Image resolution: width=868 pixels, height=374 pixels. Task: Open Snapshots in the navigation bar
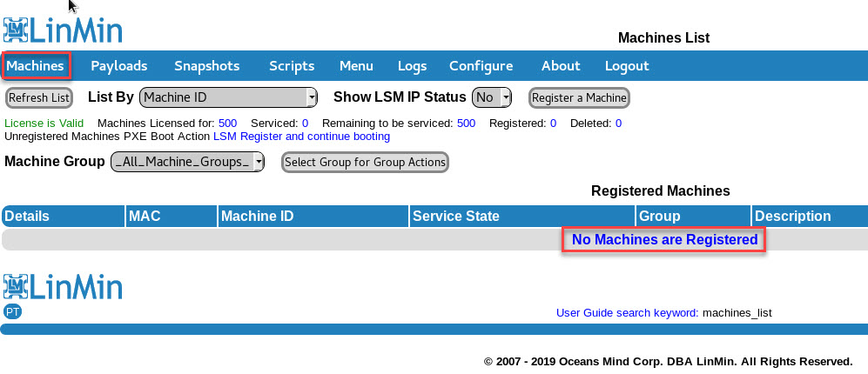pos(206,66)
